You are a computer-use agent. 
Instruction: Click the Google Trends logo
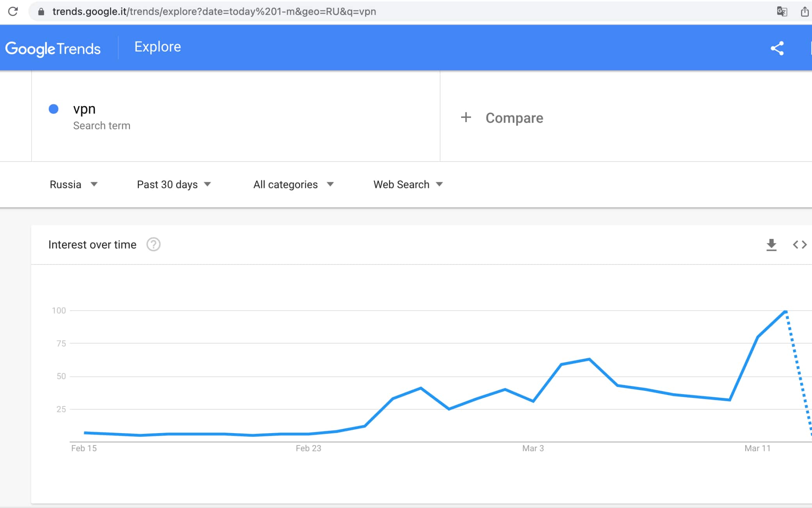[53, 49]
